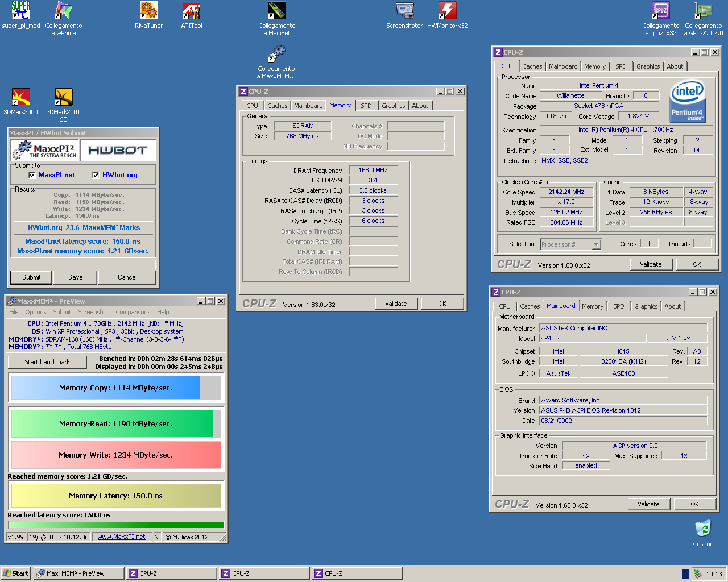Switch to Caches tab in CPU-Z CPU window
Viewport: 728px width, 582px height.
(532, 66)
